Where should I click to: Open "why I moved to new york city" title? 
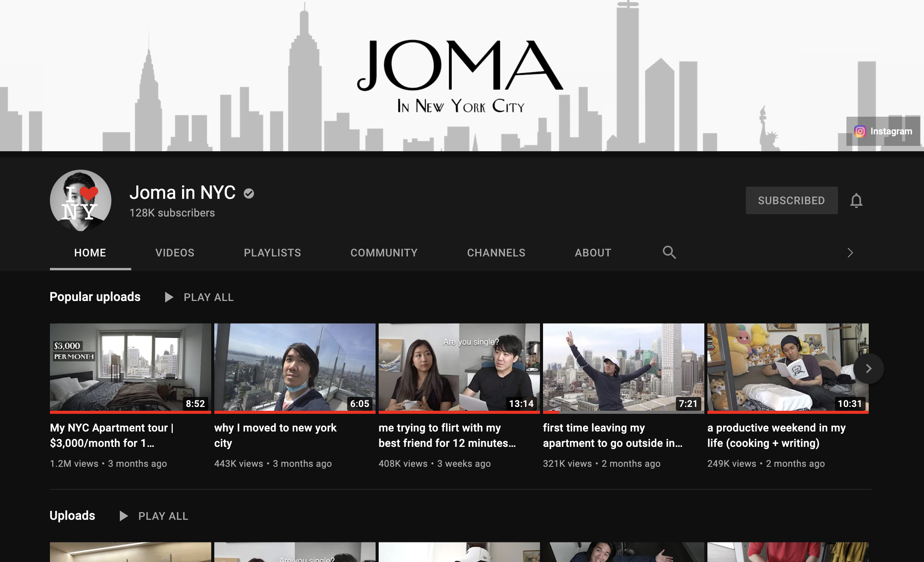click(275, 435)
